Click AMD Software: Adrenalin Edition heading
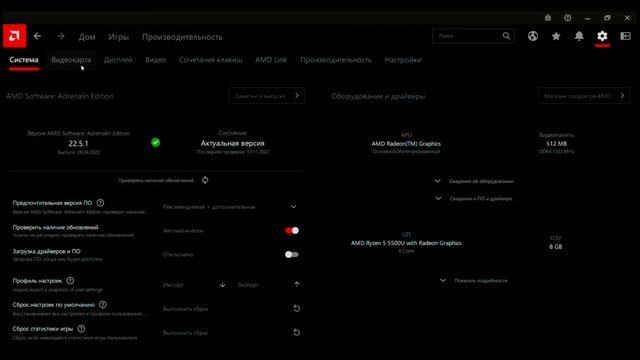Image resolution: width=640 pixels, height=360 pixels. (x=60, y=96)
